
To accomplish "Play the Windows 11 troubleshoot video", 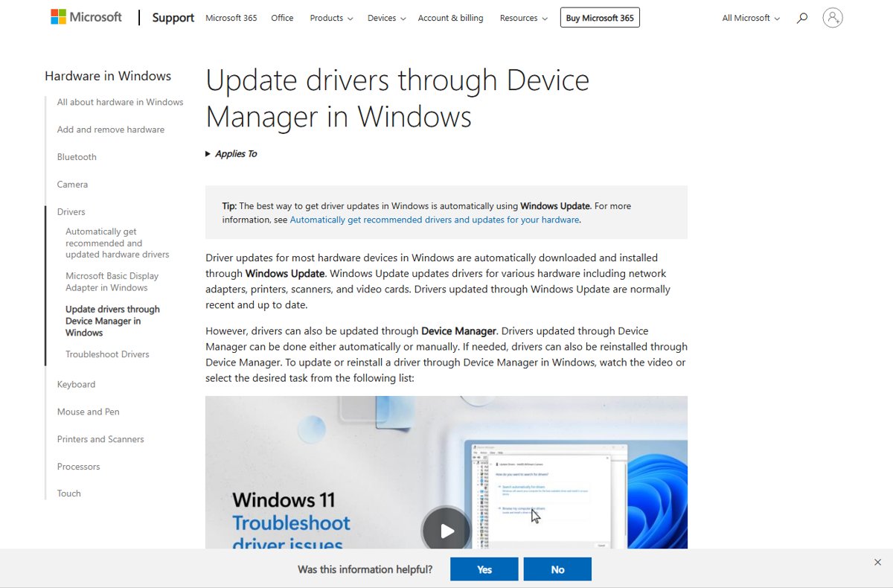I will [x=446, y=531].
